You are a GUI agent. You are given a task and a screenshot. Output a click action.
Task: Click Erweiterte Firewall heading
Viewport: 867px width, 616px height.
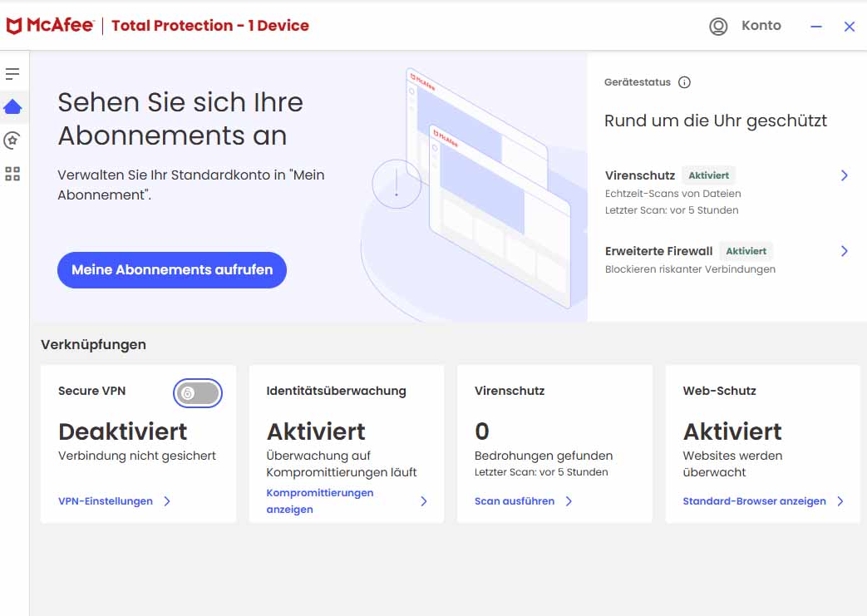658,251
